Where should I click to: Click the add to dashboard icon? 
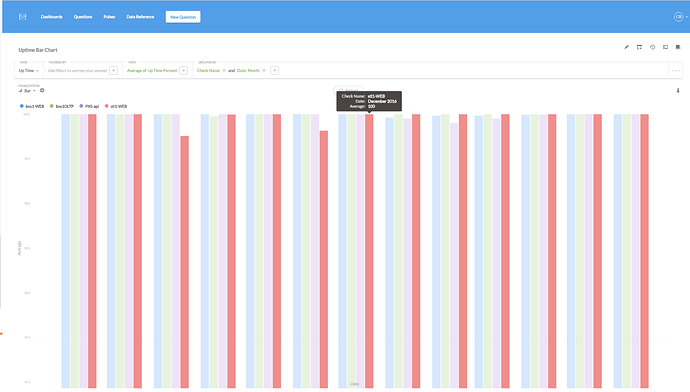(x=639, y=47)
